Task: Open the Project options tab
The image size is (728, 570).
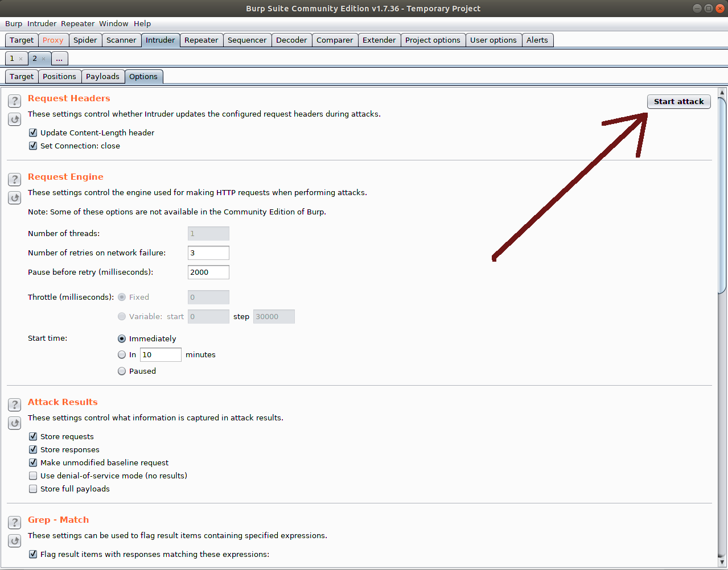Action: 433,40
